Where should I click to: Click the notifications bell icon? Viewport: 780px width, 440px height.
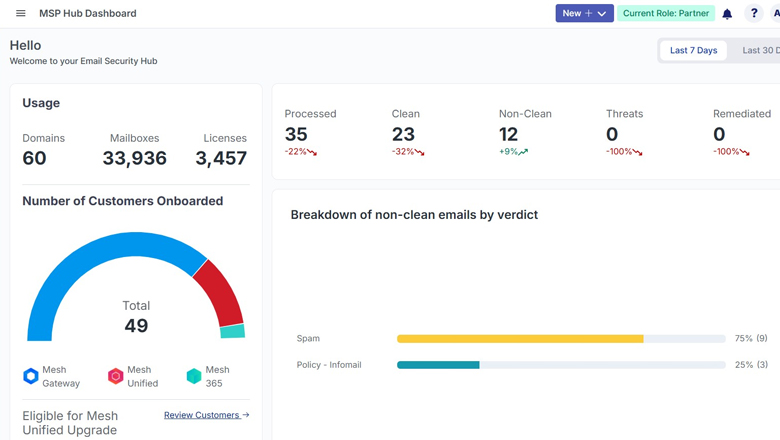(x=727, y=14)
